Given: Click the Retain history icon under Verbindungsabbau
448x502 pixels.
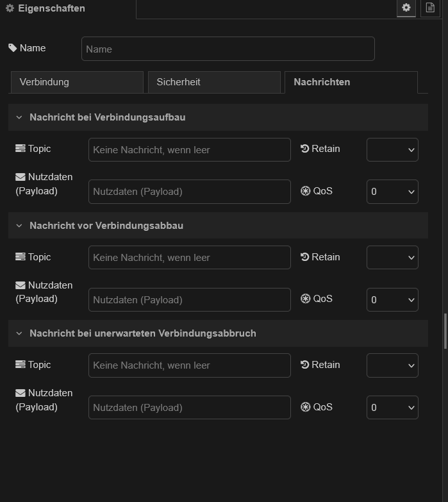Looking at the screenshot, I should click(x=305, y=257).
